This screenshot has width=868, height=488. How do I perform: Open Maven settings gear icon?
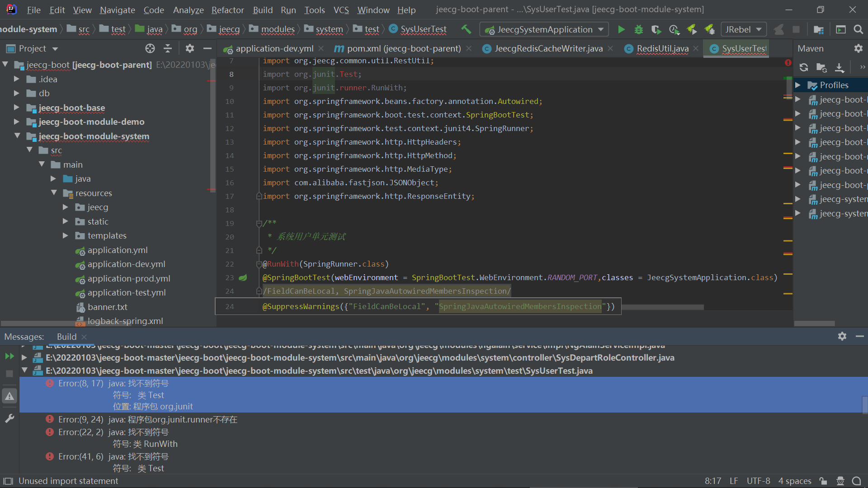859,48
